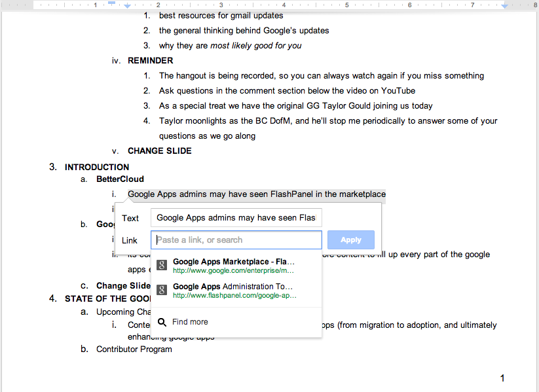539x392 pixels.
Task: Click the bold 'REMINDER' heading
Action: tap(150, 61)
